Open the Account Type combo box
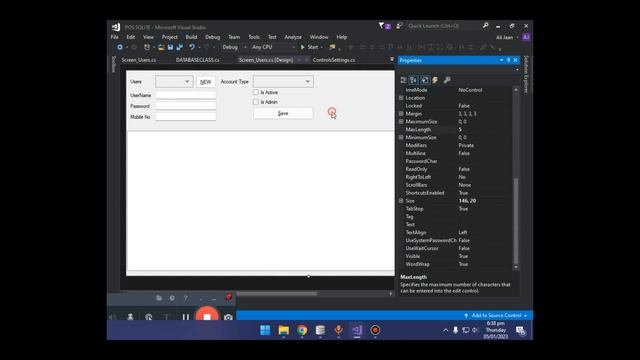640x360 pixels. pyautogui.click(x=283, y=82)
